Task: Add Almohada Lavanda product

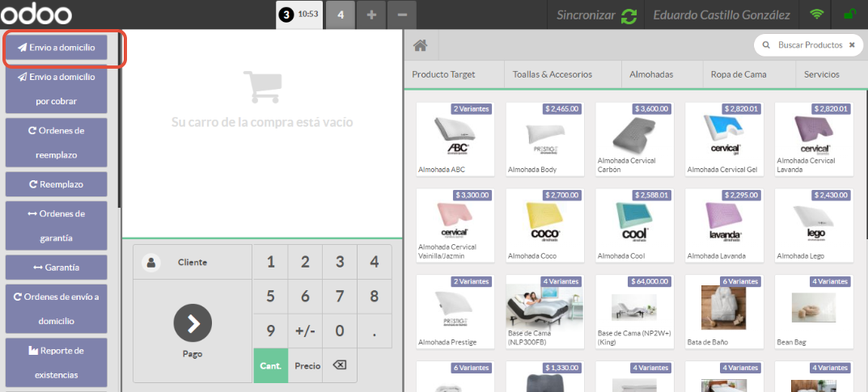Action: pos(725,226)
